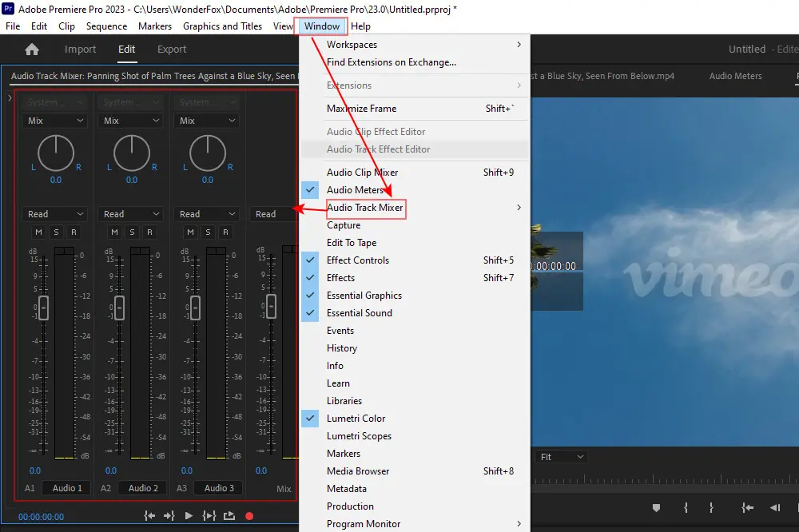Click the Program Monitor time ruler
The image size is (799, 532).
tap(665, 479)
